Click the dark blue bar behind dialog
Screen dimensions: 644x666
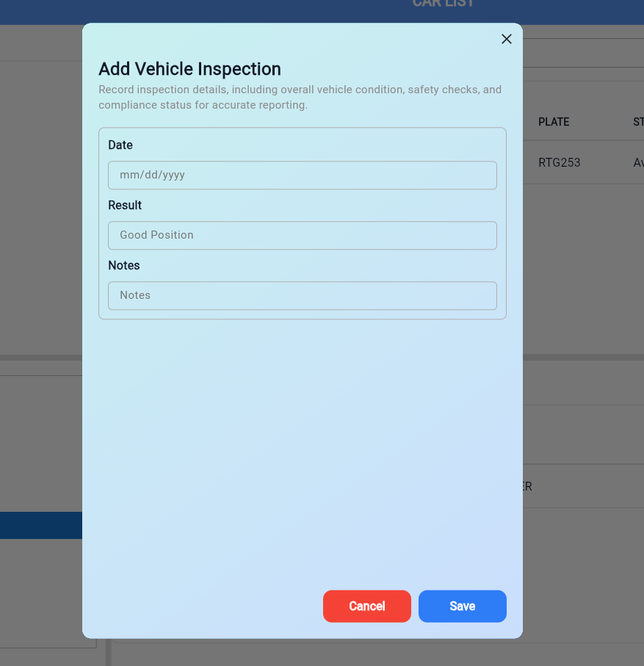point(40,526)
